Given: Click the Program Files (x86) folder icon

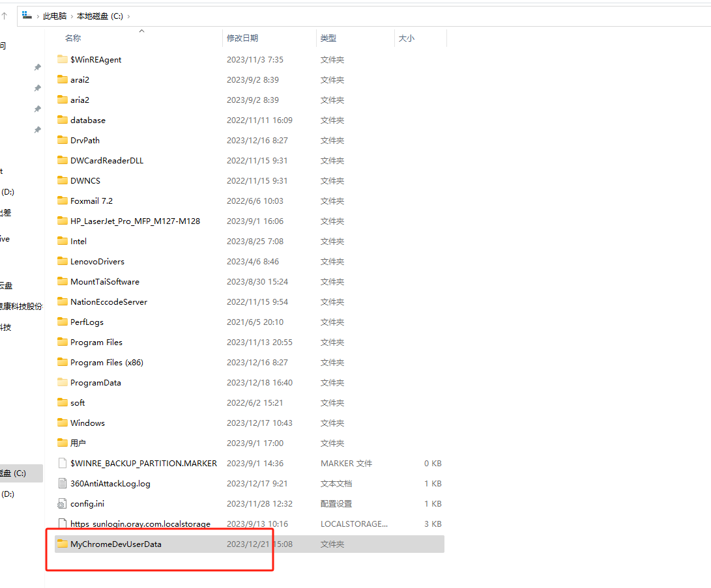Looking at the screenshot, I should tap(63, 362).
